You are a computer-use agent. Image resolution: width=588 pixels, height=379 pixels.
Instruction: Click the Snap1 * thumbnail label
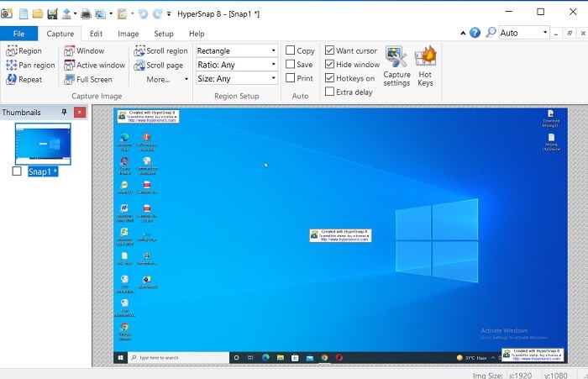[43, 171]
